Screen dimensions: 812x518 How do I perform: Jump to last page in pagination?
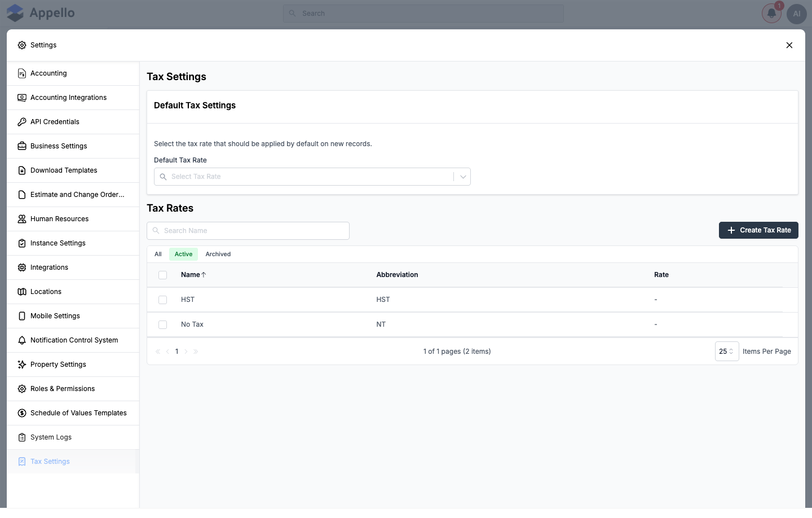click(196, 352)
